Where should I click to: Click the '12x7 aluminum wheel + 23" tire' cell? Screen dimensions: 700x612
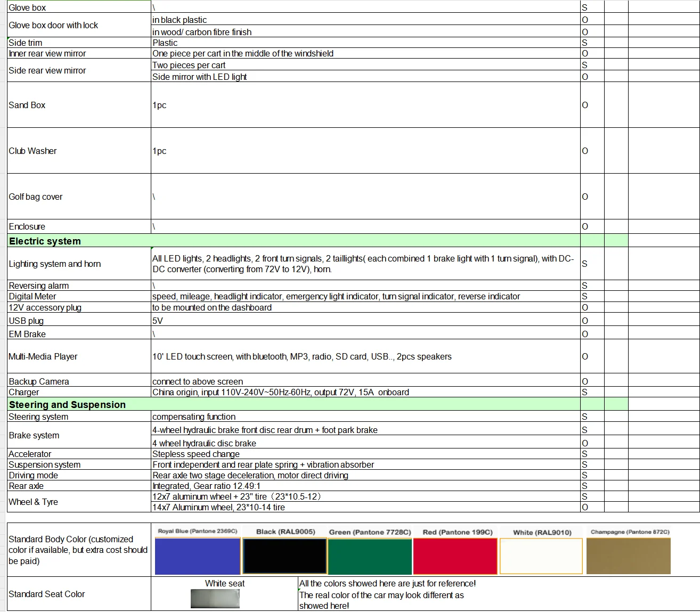[x=365, y=496]
